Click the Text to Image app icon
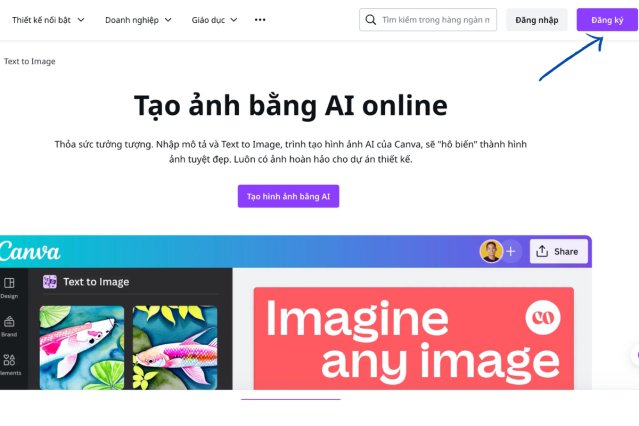The width and height of the screenshot is (639, 426). point(50,282)
